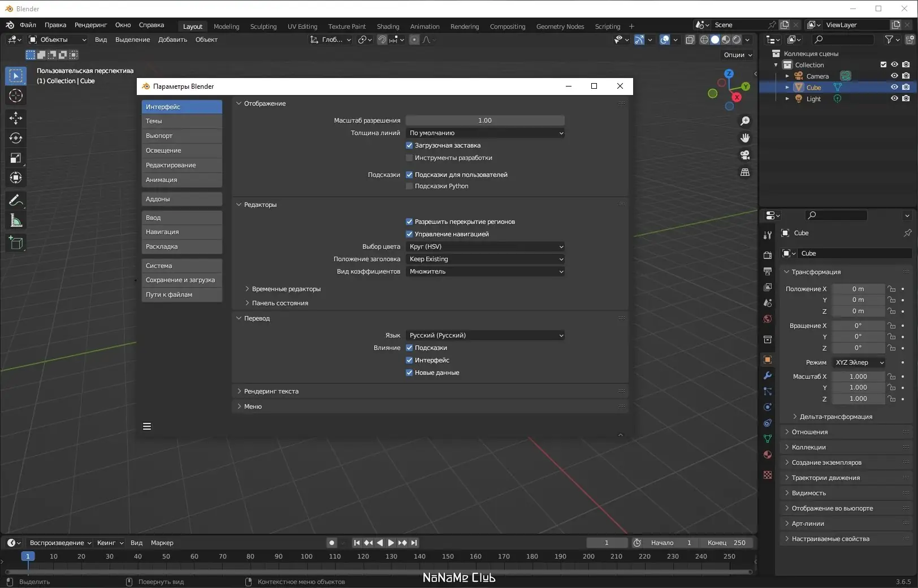Click the play animation button in timeline
This screenshot has width=918, height=588.
click(x=391, y=543)
